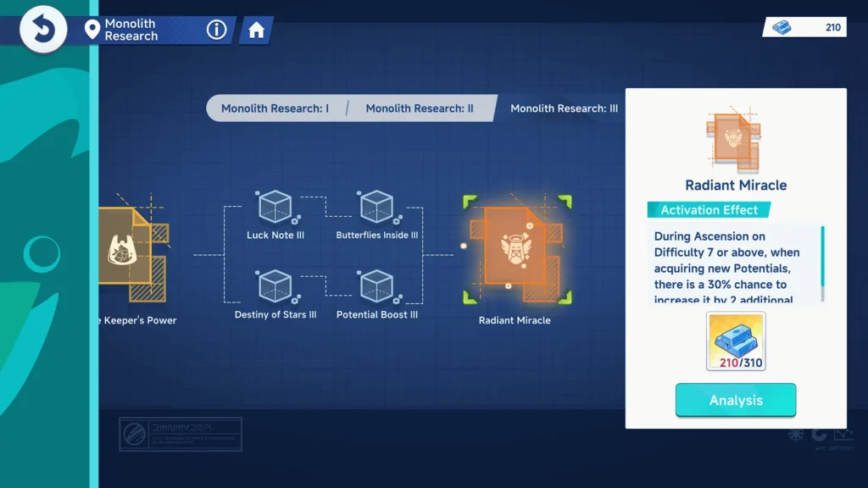Viewport: 868px width, 488px height.
Task: Click the location pin icon in header
Action: [x=92, y=30]
